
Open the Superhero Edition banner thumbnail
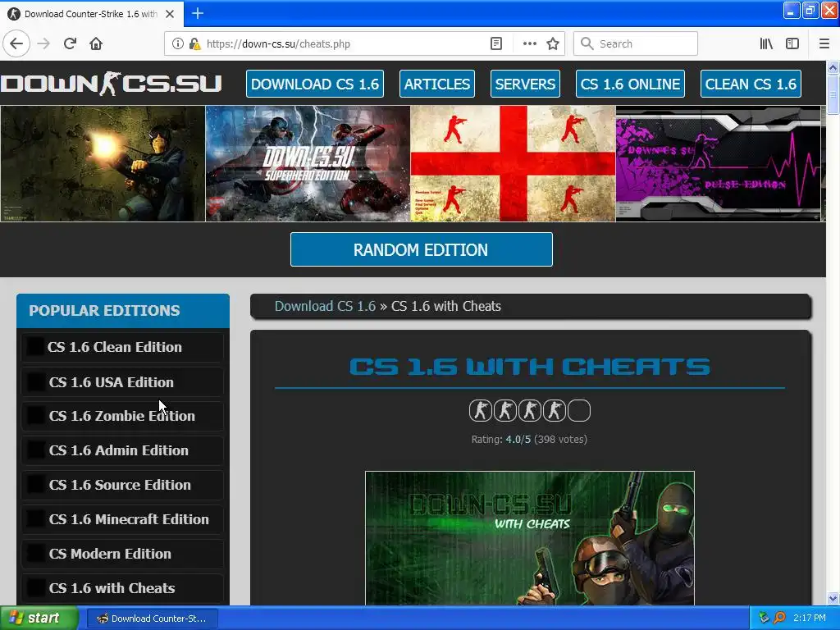(308, 163)
